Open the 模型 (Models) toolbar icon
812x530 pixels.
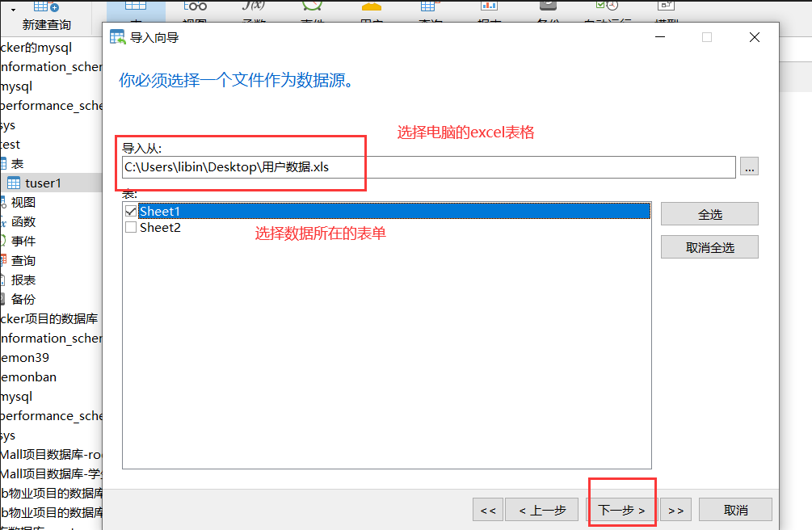pyautogui.click(x=665, y=8)
